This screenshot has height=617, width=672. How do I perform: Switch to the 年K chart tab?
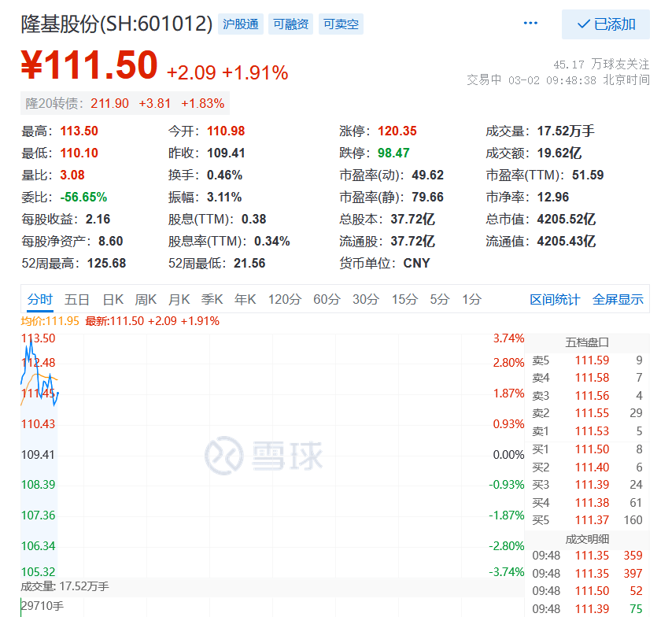(246, 299)
